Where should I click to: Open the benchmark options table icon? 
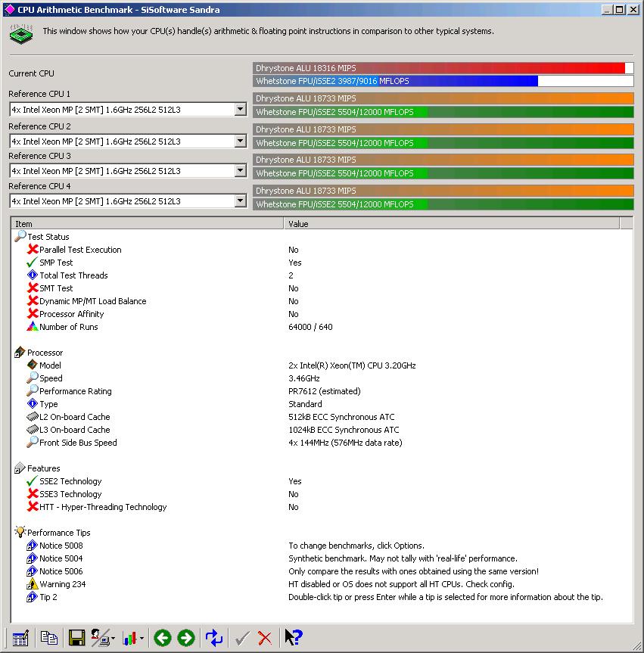(x=20, y=638)
